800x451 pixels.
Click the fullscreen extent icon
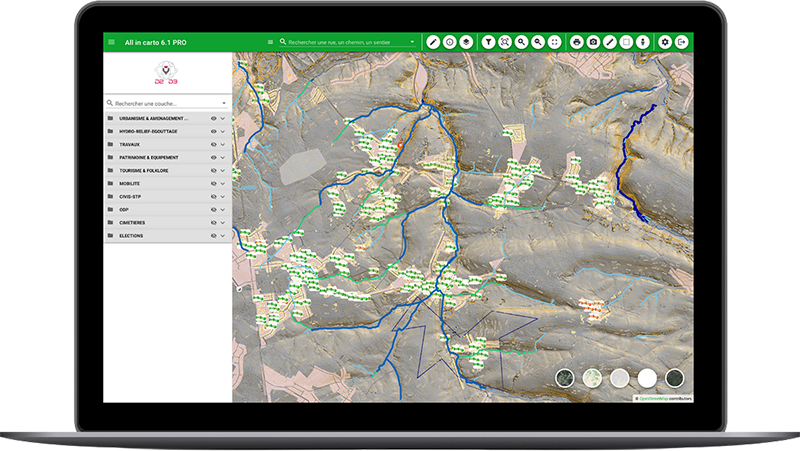coord(555,42)
